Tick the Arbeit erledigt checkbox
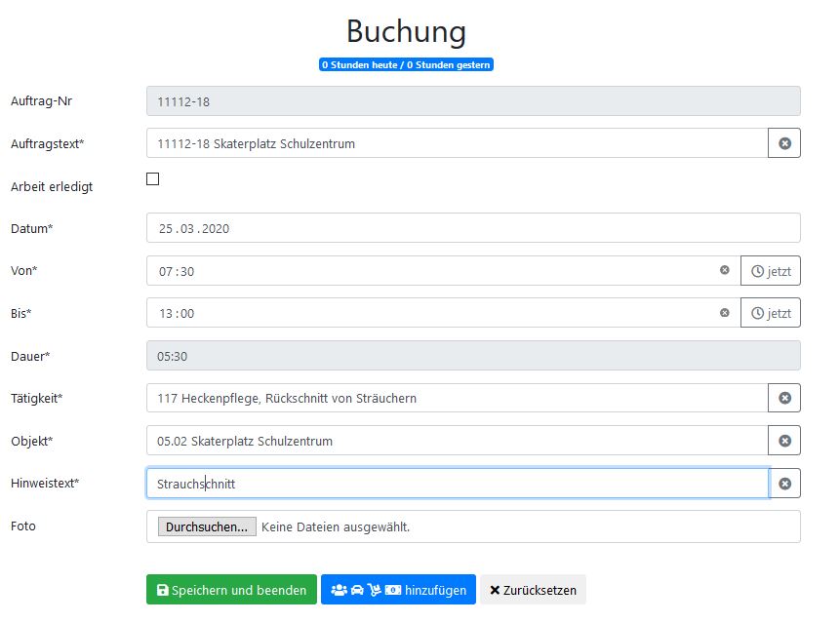Image resolution: width=840 pixels, height=623 pixels. click(152, 179)
